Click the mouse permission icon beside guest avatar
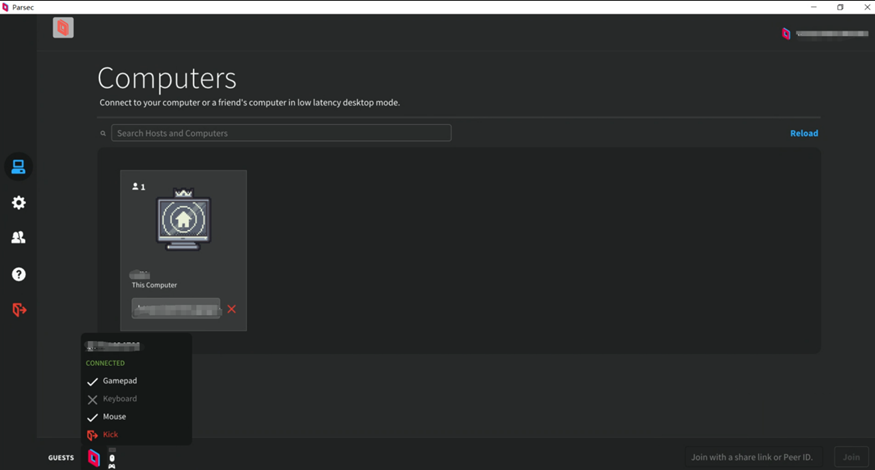The height and width of the screenshot is (470, 875). click(x=112, y=458)
